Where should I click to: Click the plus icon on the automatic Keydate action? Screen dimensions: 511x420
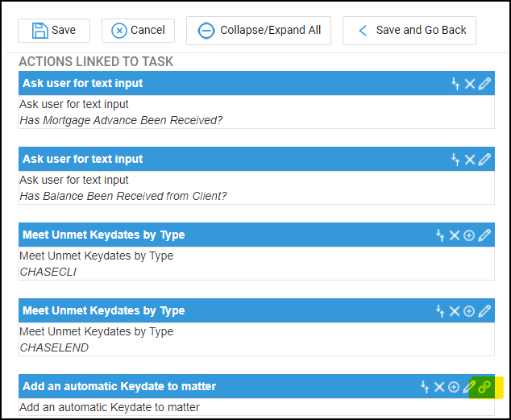(454, 387)
